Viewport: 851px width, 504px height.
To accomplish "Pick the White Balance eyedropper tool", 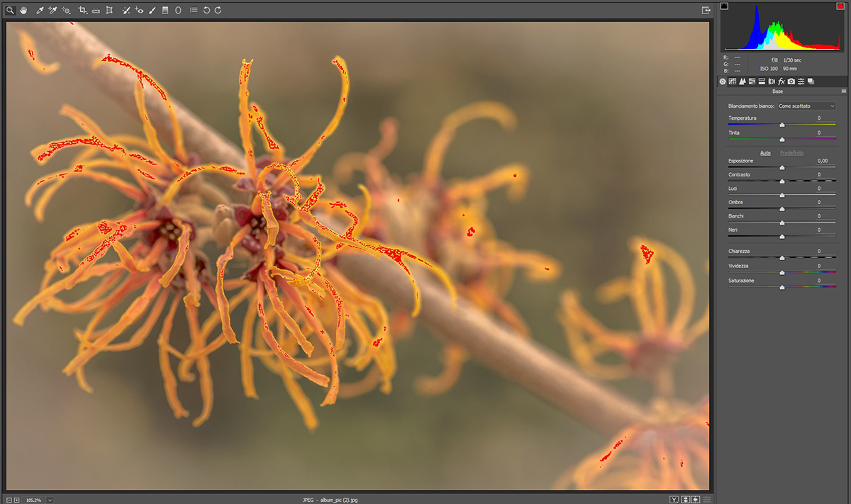I will pyautogui.click(x=40, y=11).
